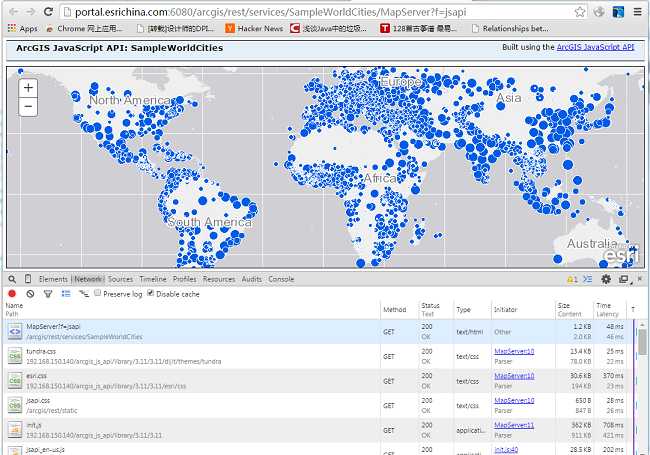Click the yellow warning count indicator

coord(572,279)
